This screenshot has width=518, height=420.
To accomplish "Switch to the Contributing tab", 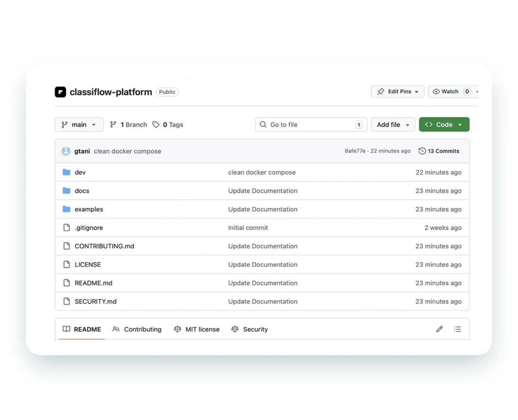I will 137,329.
